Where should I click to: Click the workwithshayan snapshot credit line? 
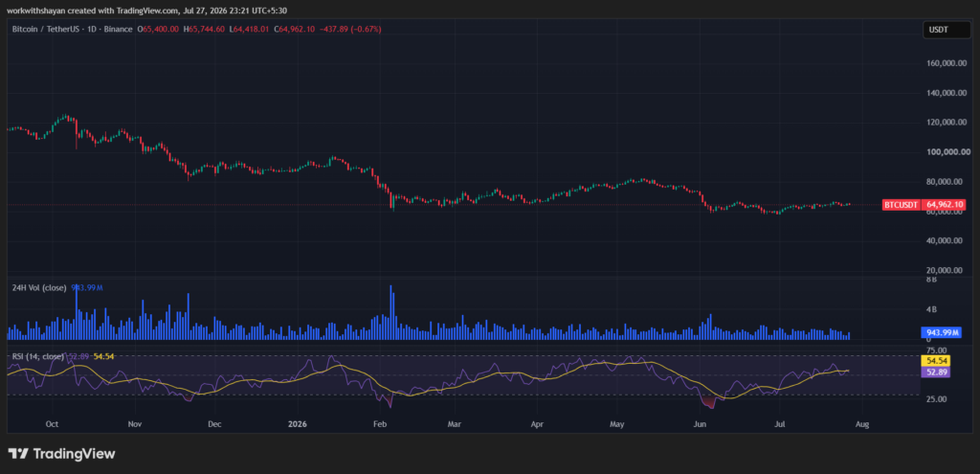(148, 11)
